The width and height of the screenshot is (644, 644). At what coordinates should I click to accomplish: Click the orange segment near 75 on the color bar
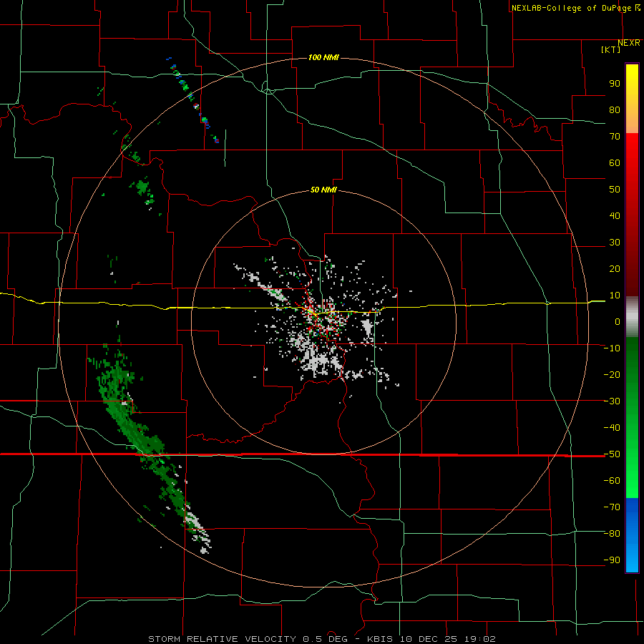point(632,122)
